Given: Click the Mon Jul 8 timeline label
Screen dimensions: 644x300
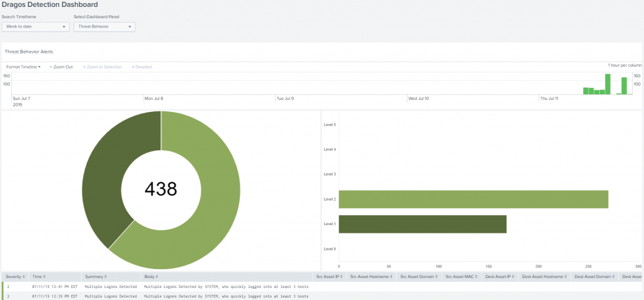Looking at the screenshot, I should coord(153,99).
